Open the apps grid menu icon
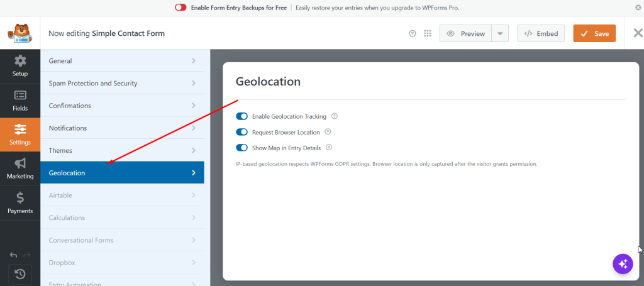Viewport: 644px width, 286px height. (428, 34)
